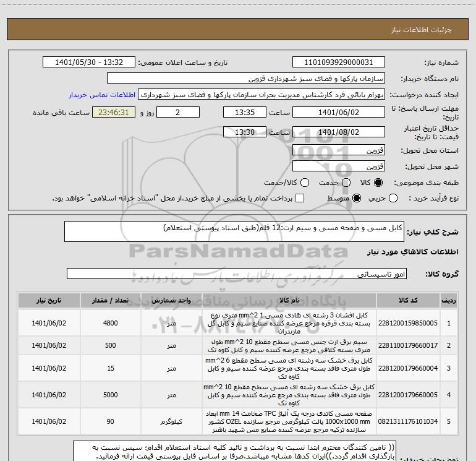Click the remaining days field showing 2
Screen dimensions: 476x461
click(178, 113)
